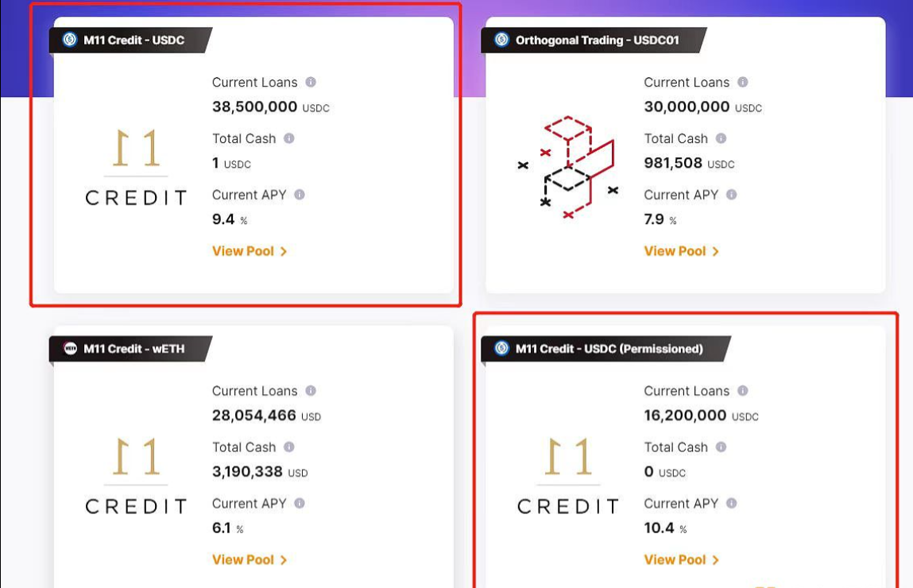Click info icon beside wETH pool Current Loans
This screenshot has width=913, height=588.
(x=311, y=391)
